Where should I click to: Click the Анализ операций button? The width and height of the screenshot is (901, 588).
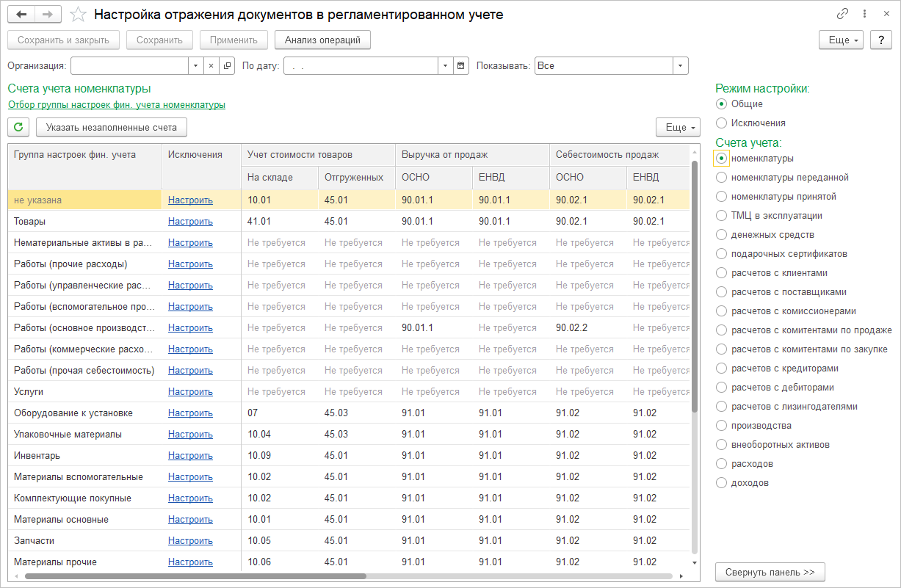tap(322, 40)
